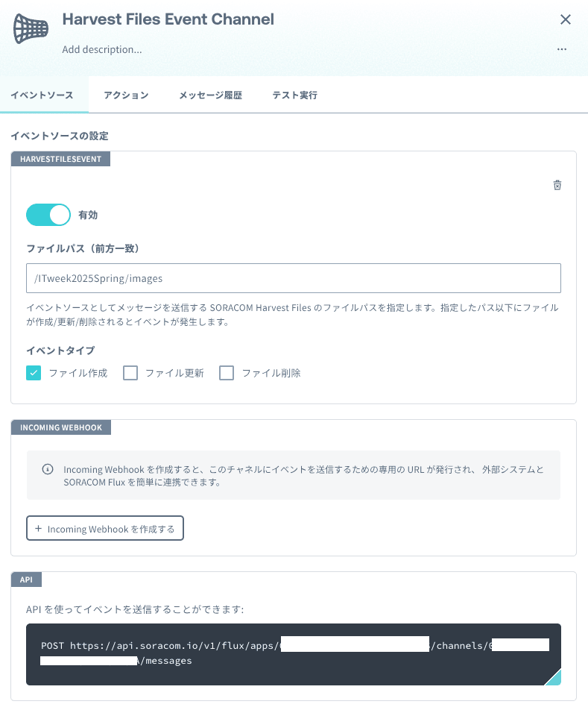Click the Incoming Webhook を作成する button
Viewport: 588px width, 710px height.
pos(105,528)
